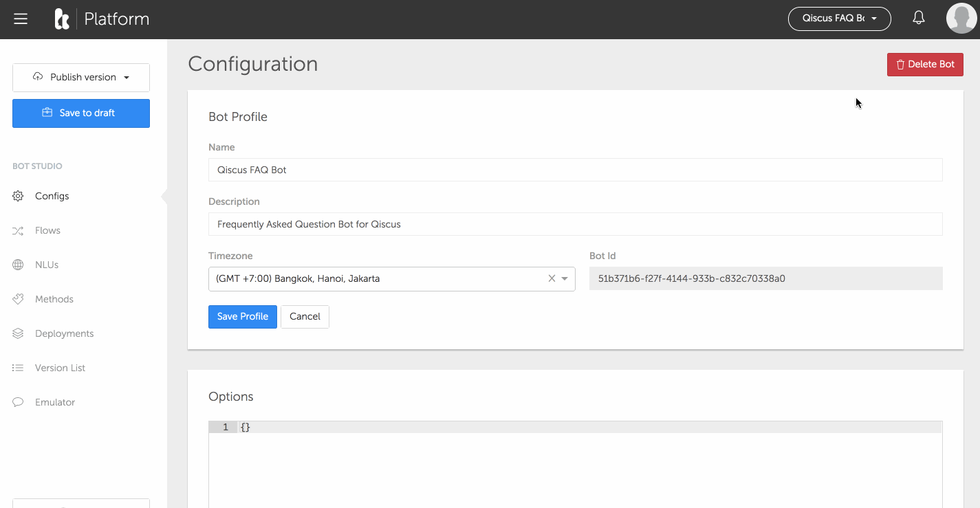
Task: Open the hamburger menu
Action: (x=21, y=19)
